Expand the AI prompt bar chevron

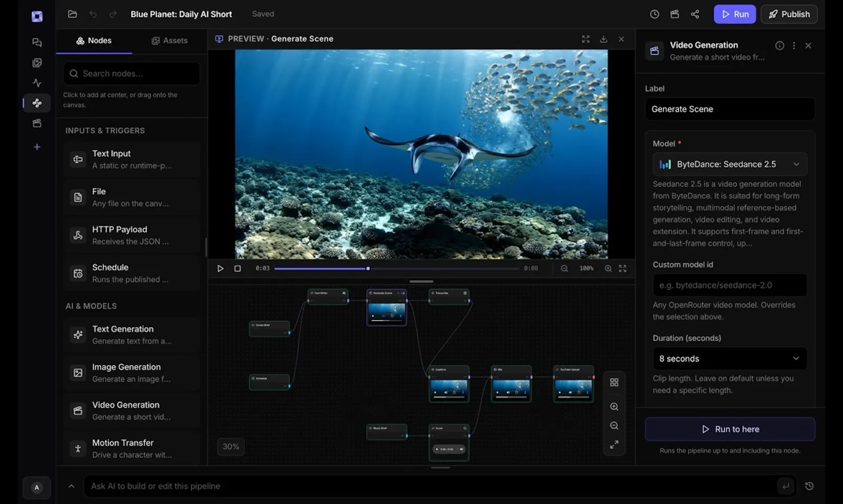pos(72,486)
